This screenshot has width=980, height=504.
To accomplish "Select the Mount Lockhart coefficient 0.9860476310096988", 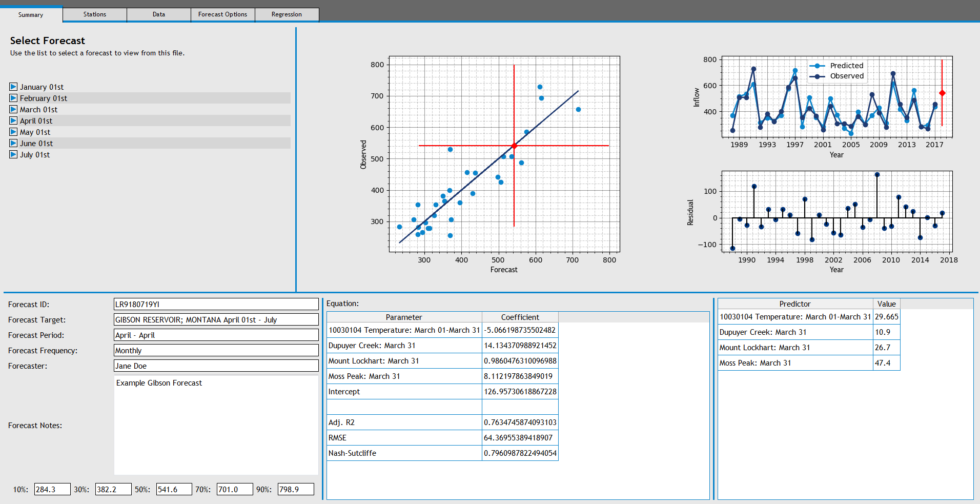I will point(520,361).
